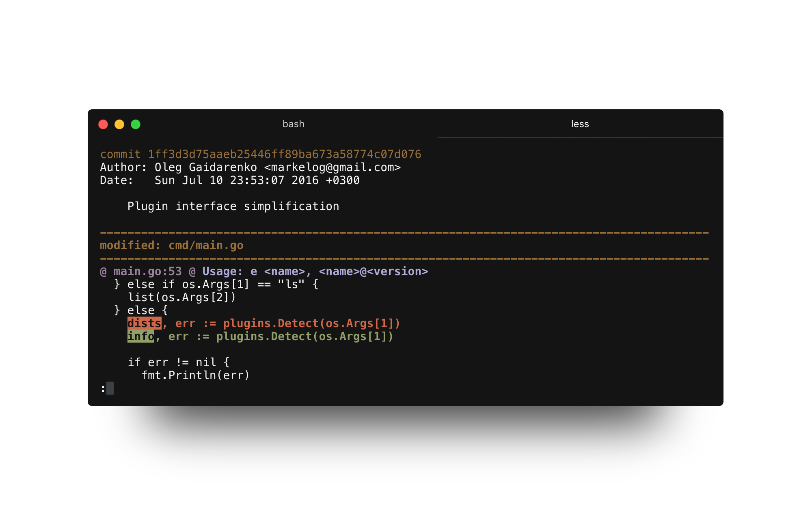
Task: Switch to the bash tab
Action: click(x=293, y=124)
